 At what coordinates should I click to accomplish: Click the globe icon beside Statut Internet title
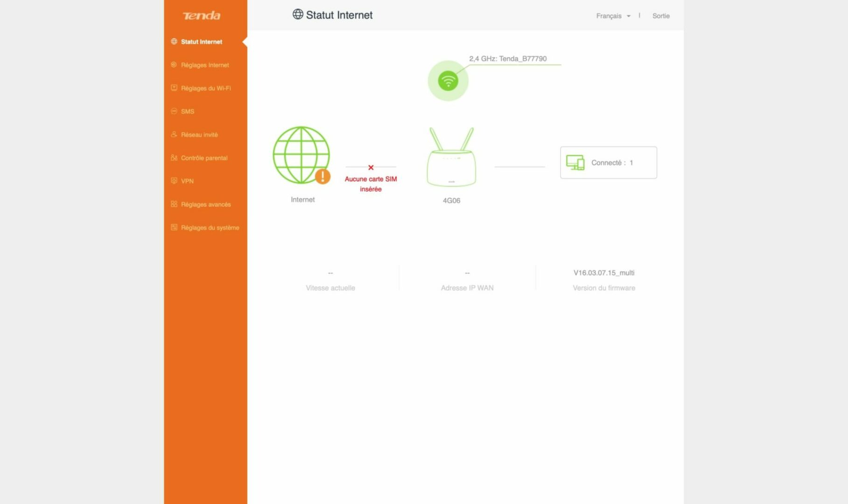[298, 14]
